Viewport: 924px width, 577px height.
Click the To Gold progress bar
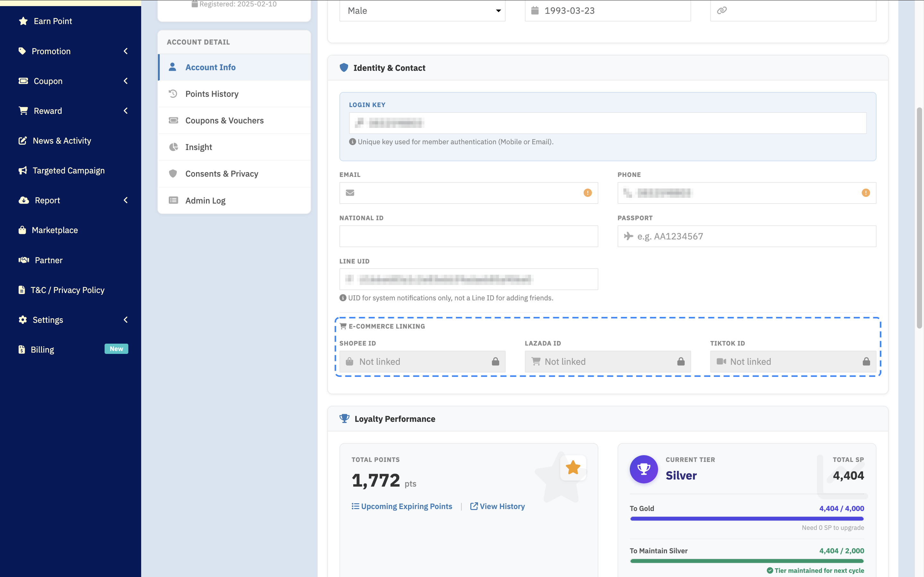point(747,519)
